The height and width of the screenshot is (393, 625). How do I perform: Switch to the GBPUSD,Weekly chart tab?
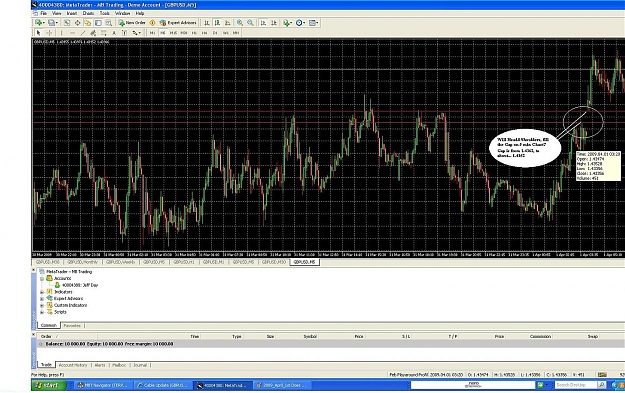(120, 262)
